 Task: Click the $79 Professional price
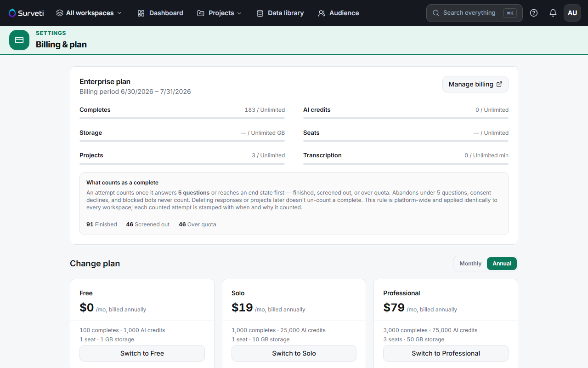(x=394, y=308)
